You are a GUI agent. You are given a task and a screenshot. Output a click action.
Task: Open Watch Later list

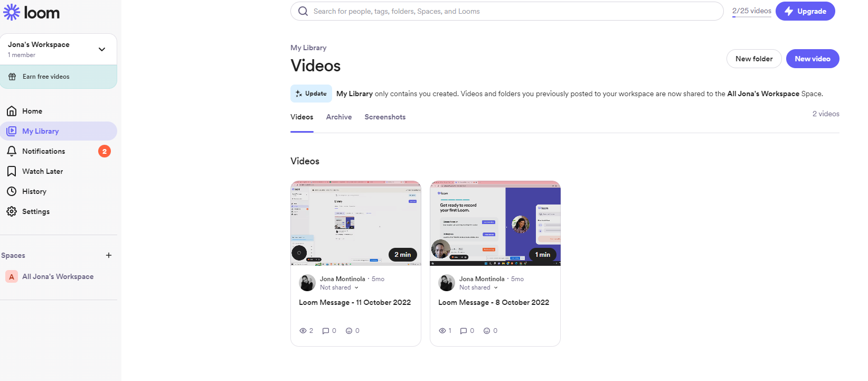pos(59,171)
